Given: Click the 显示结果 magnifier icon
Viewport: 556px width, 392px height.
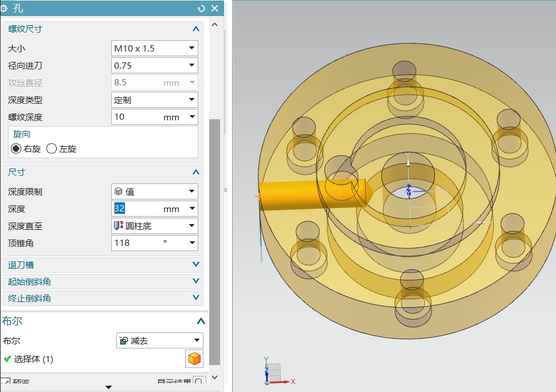Looking at the screenshot, I should pyautogui.click(x=199, y=382).
